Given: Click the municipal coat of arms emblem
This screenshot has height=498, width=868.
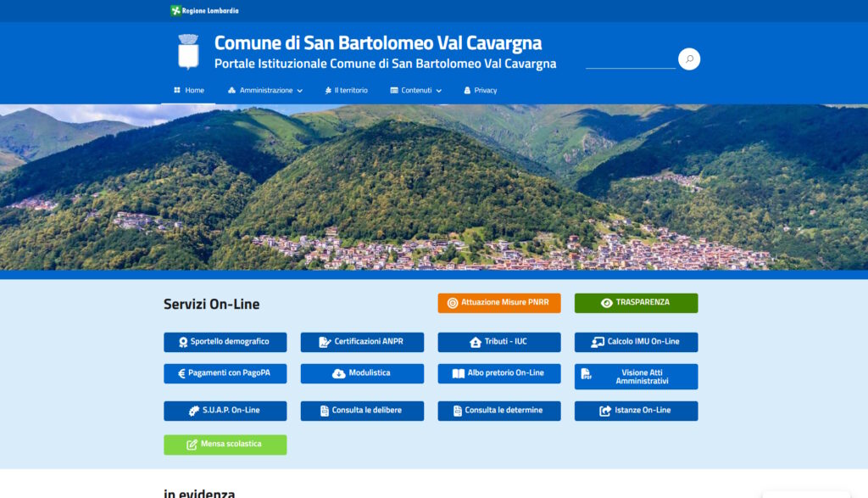Looking at the screenshot, I should pos(188,52).
